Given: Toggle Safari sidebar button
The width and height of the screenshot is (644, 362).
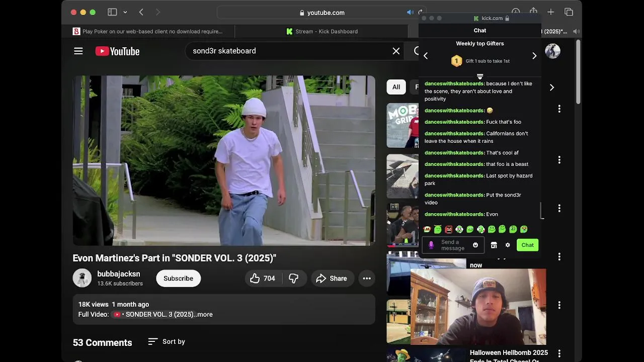Looking at the screenshot, I should [x=112, y=12].
